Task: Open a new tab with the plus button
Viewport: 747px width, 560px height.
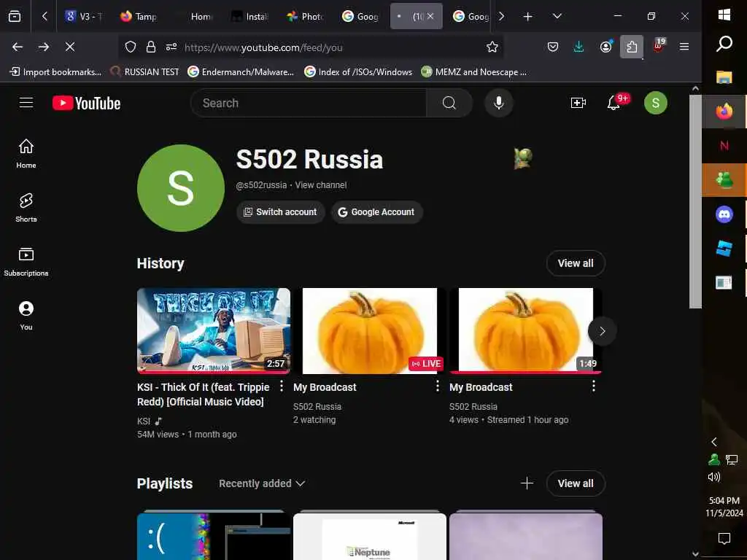Action: [528, 17]
